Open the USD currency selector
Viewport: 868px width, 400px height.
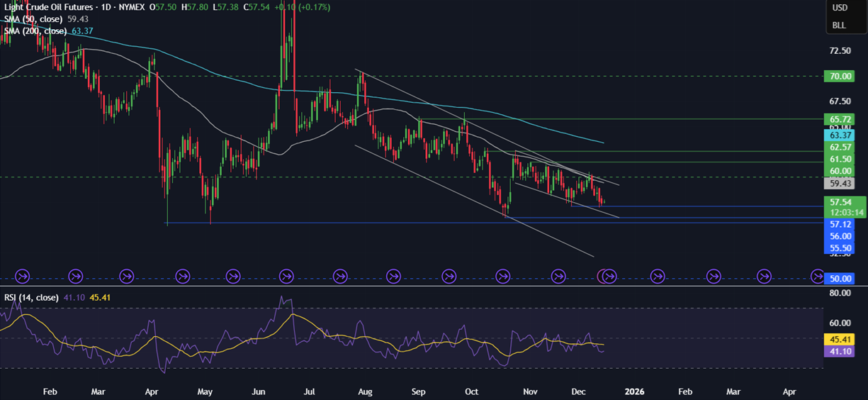840,8
